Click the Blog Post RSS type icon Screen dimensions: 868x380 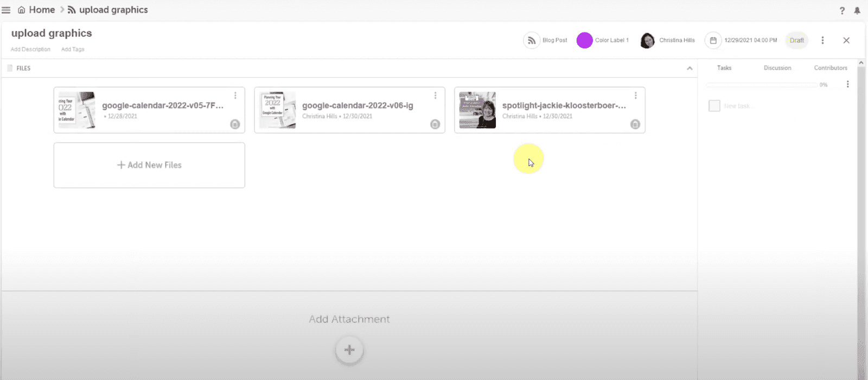[531, 41]
